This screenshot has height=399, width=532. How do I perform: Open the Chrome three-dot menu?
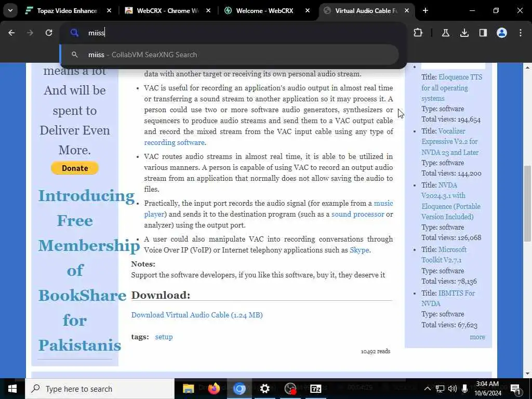(x=521, y=33)
